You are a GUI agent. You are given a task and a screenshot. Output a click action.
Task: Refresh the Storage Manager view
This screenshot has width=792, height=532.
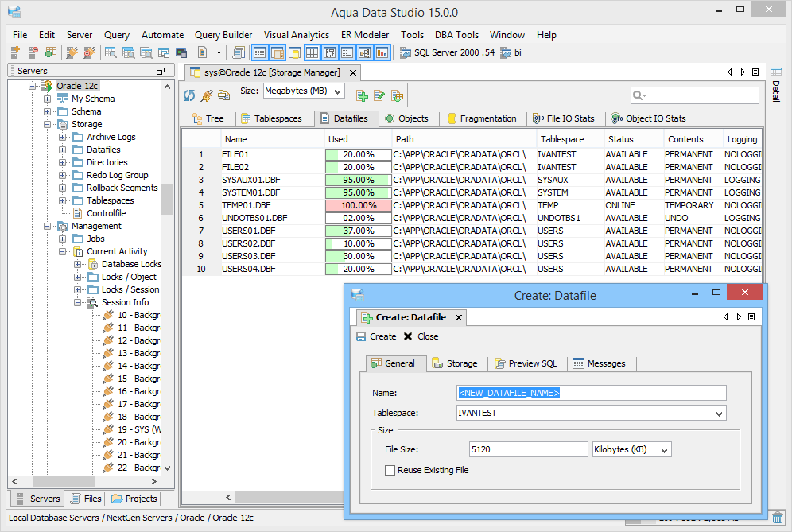[x=189, y=95]
